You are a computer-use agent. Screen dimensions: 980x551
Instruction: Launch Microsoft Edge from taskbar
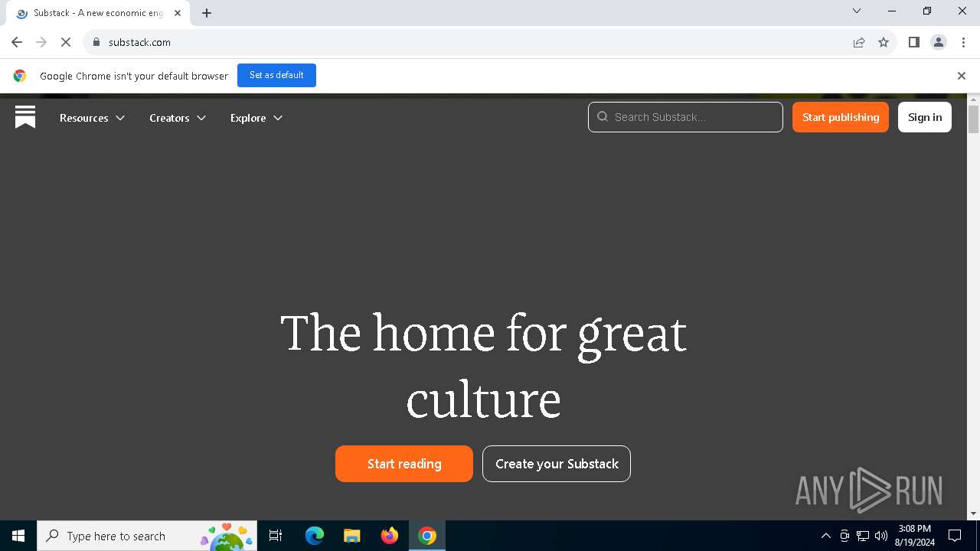pyautogui.click(x=315, y=536)
